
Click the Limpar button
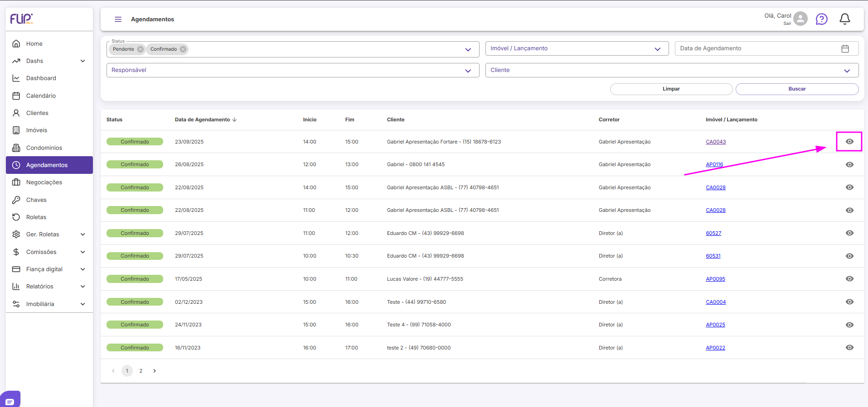[671, 89]
